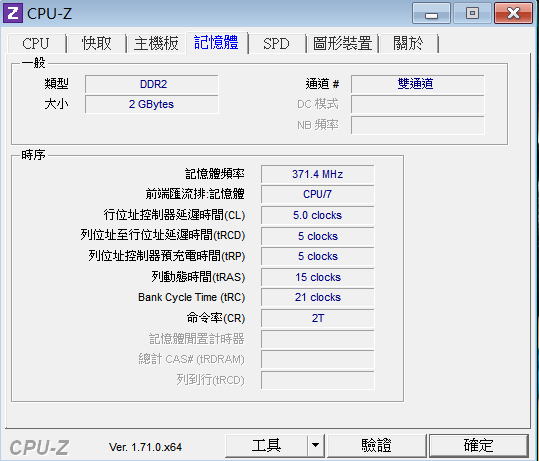Click the 雙通道 channel field
Viewport: 539px width, 461px height.
(417, 84)
